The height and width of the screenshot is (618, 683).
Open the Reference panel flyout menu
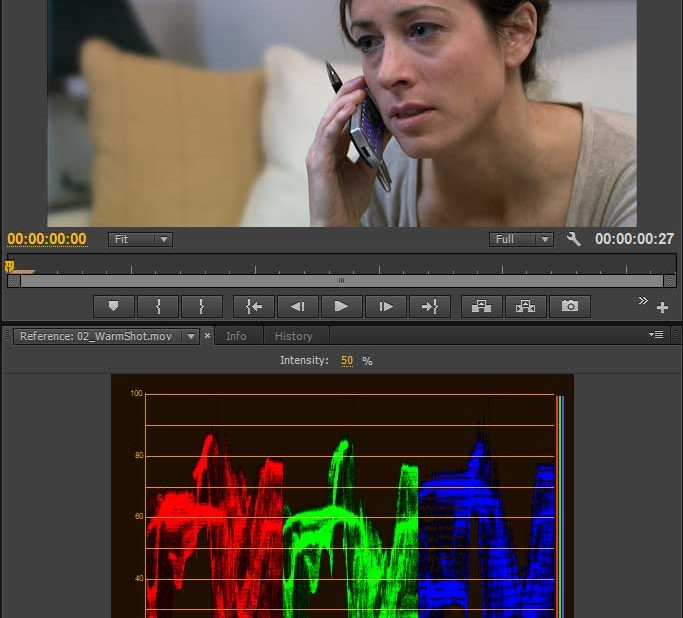(x=656, y=334)
